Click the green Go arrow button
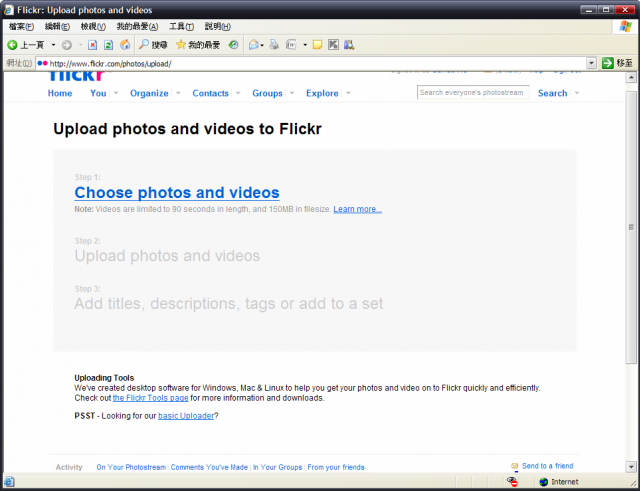 (608, 63)
